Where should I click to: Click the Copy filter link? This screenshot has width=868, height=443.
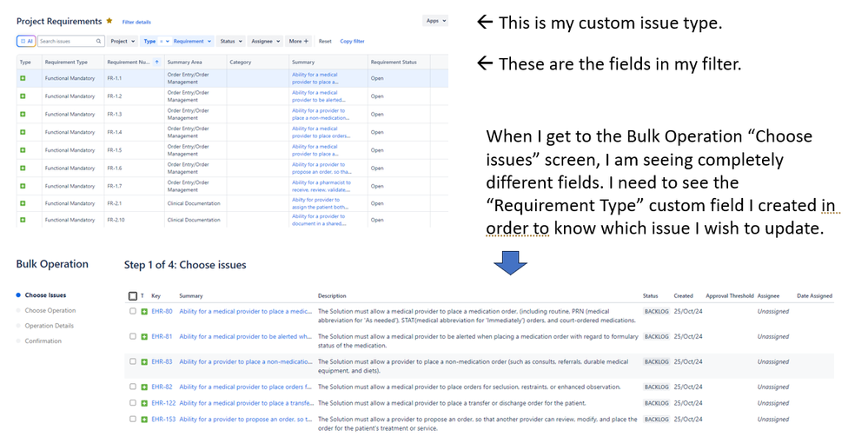point(352,41)
